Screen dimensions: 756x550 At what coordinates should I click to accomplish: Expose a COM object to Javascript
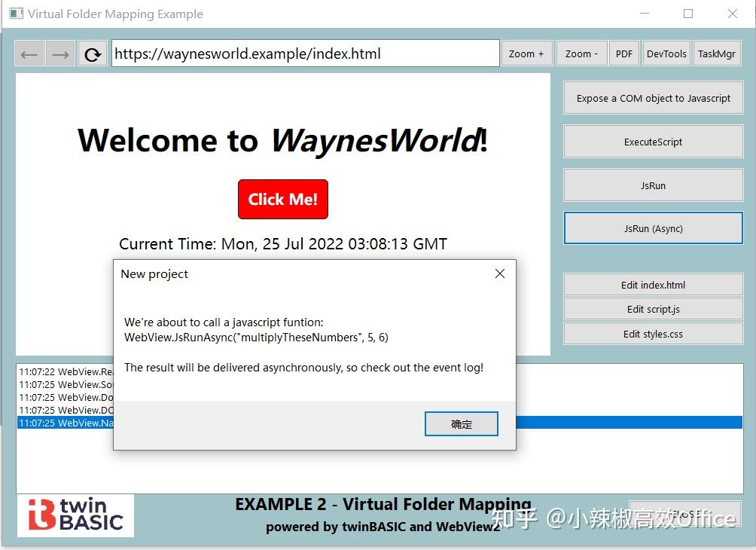(x=652, y=97)
